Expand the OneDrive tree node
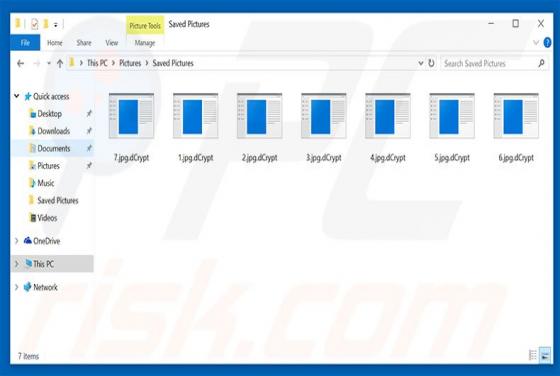This screenshot has height=376, width=560. tap(16, 241)
